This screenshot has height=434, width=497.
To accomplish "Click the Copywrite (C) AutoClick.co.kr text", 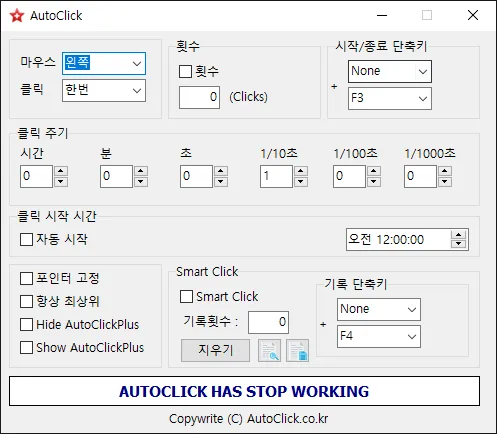I will [248, 419].
